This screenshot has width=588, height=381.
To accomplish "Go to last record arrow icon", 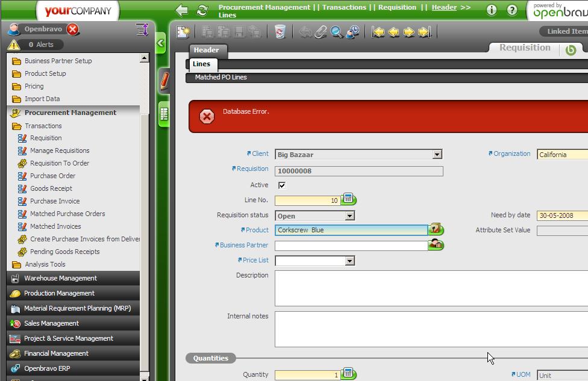I will [x=425, y=33].
